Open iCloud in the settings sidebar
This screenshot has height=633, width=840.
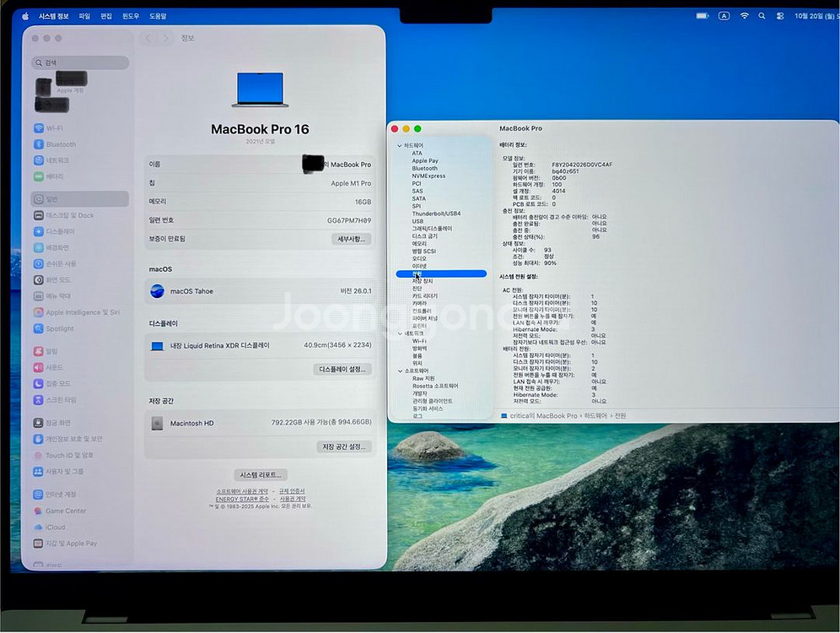[x=55, y=527]
